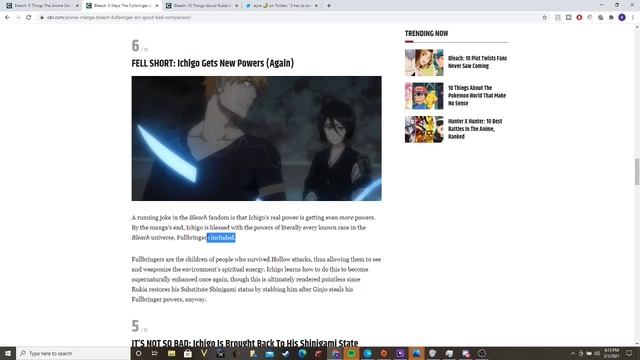The image size is (640, 360).
Task: Open the purple profile avatar
Action: point(622,18)
